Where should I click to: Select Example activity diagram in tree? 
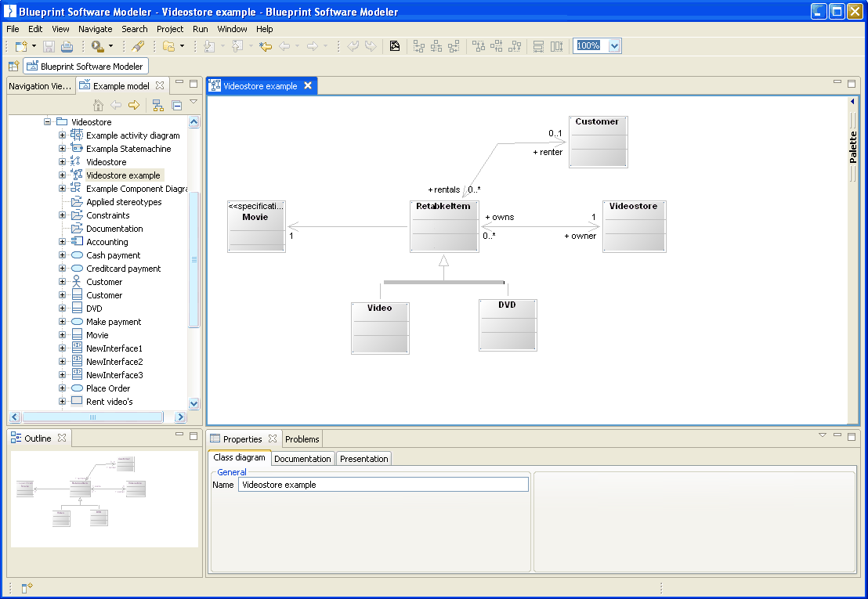pos(132,135)
